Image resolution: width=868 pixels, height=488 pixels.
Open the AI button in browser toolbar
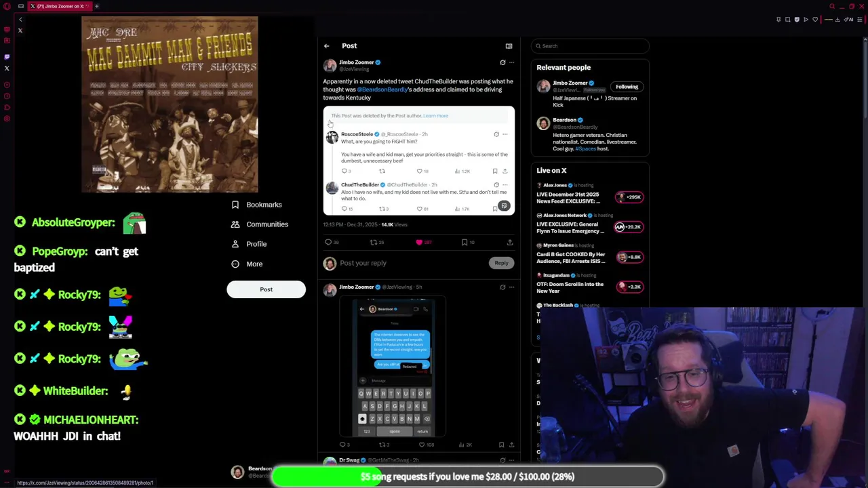(848, 20)
